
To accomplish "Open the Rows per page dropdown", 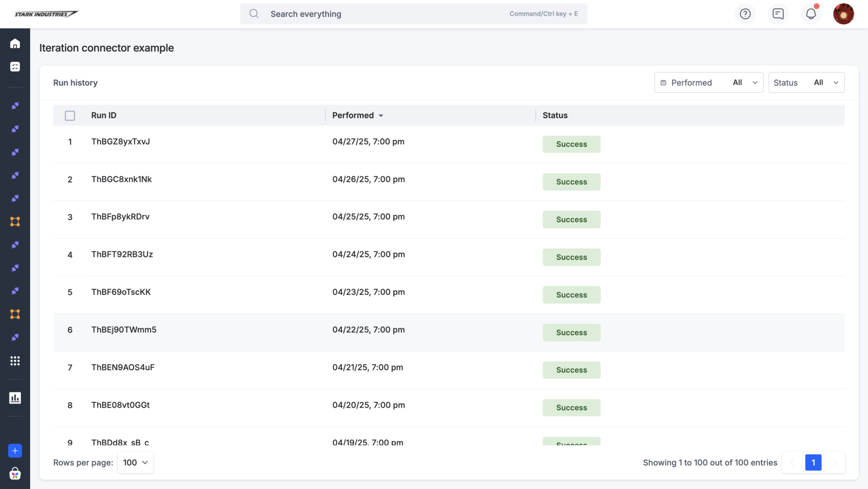I will [135, 462].
